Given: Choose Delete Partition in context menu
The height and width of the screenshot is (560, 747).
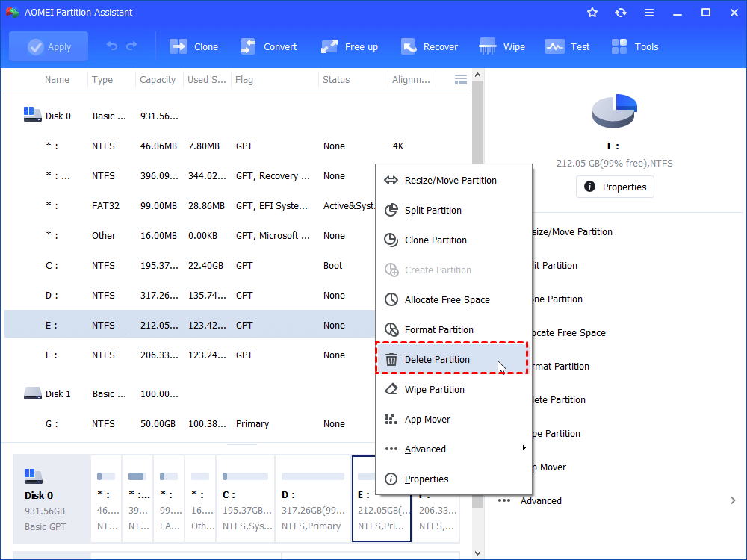Looking at the screenshot, I should point(452,360).
